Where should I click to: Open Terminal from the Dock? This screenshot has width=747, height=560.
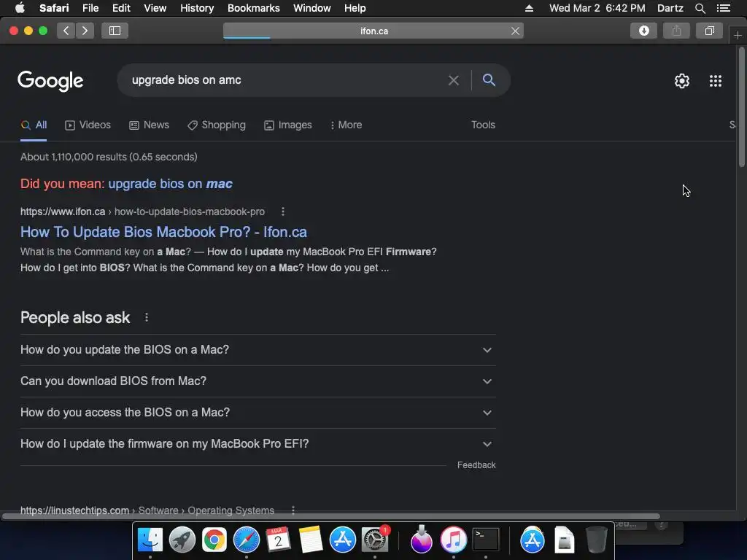coord(485,540)
